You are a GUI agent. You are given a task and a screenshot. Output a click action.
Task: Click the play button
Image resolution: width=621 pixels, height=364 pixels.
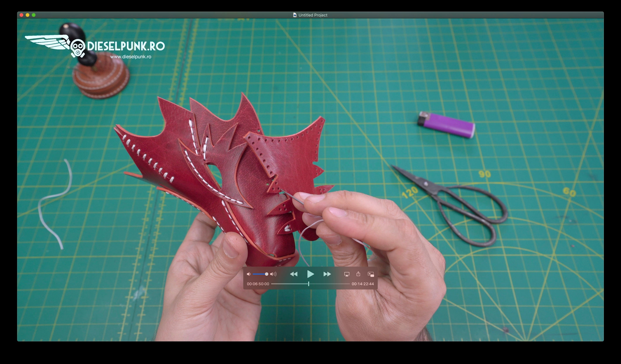(310, 274)
